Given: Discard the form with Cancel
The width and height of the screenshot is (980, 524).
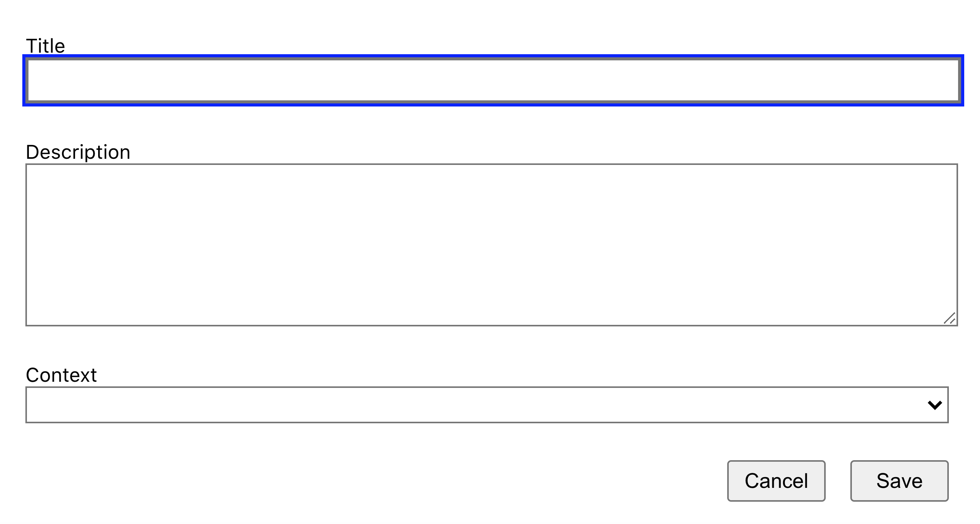Looking at the screenshot, I should [x=776, y=481].
